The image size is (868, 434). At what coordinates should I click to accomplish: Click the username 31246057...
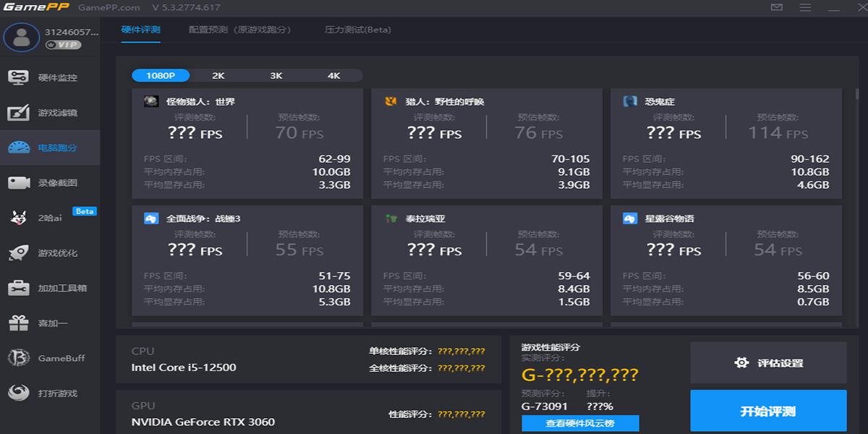point(71,32)
